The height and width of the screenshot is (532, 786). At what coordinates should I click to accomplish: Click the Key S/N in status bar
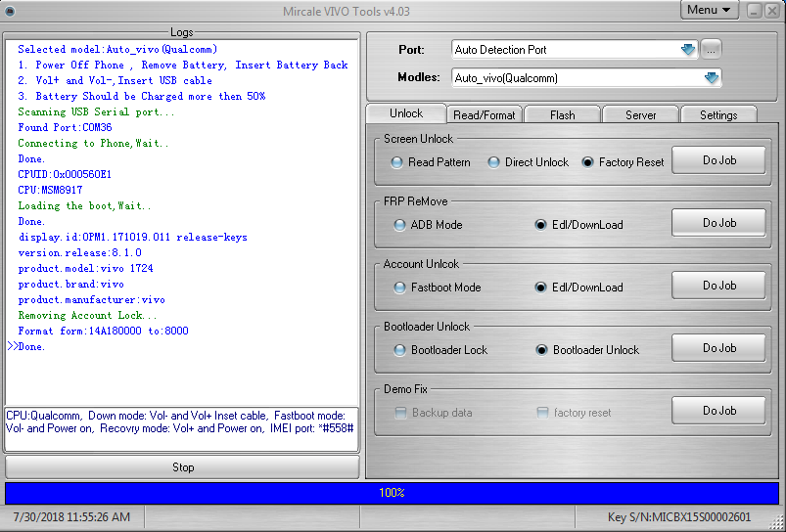click(679, 517)
